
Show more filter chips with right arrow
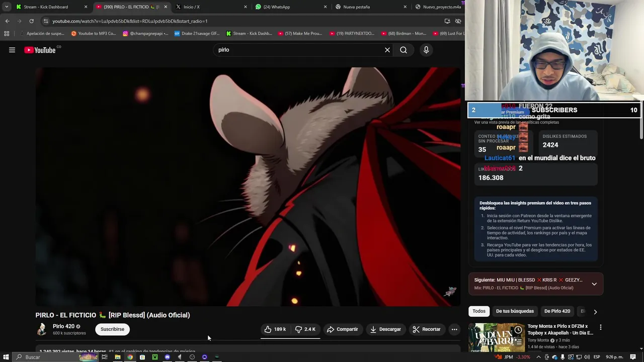click(595, 312)
